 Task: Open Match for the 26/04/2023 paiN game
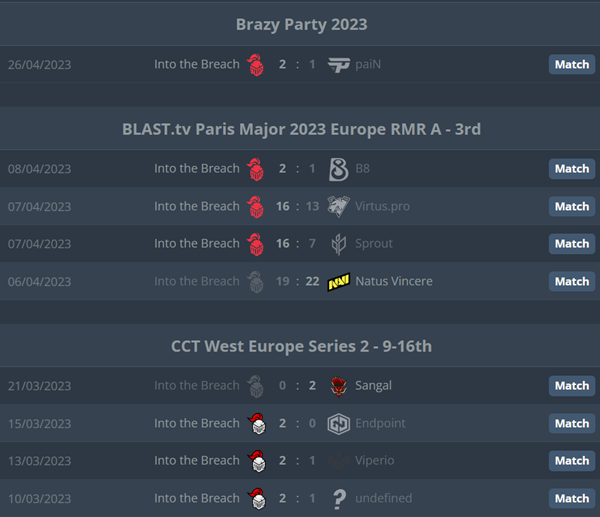[x=572, y=64]
